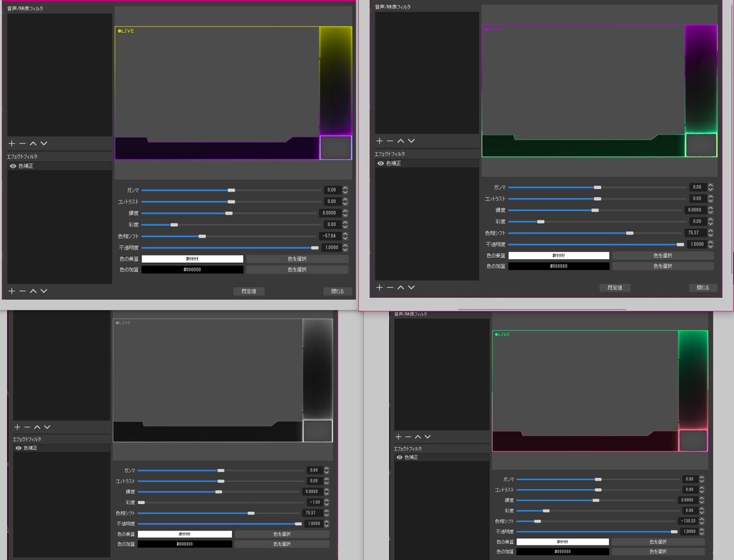Toggle 色補正 filter visibility in green LIVE window
Viewport: 734px width, 560px height.
point(399,457)
